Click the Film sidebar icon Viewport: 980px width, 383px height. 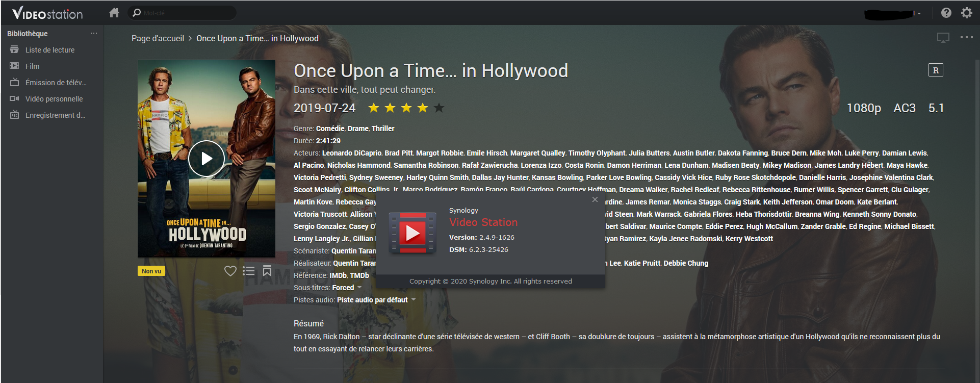coord(14,66)
